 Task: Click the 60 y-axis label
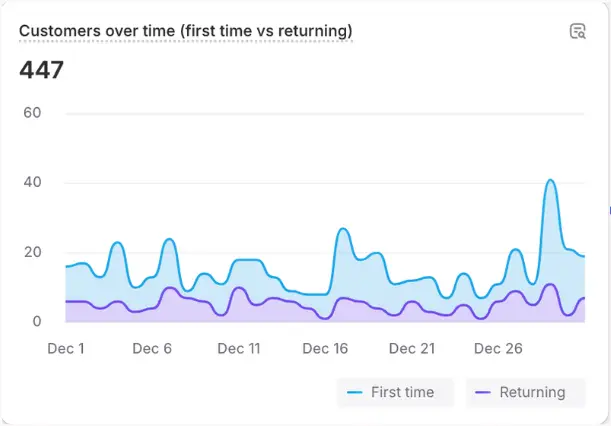(32, 112)
